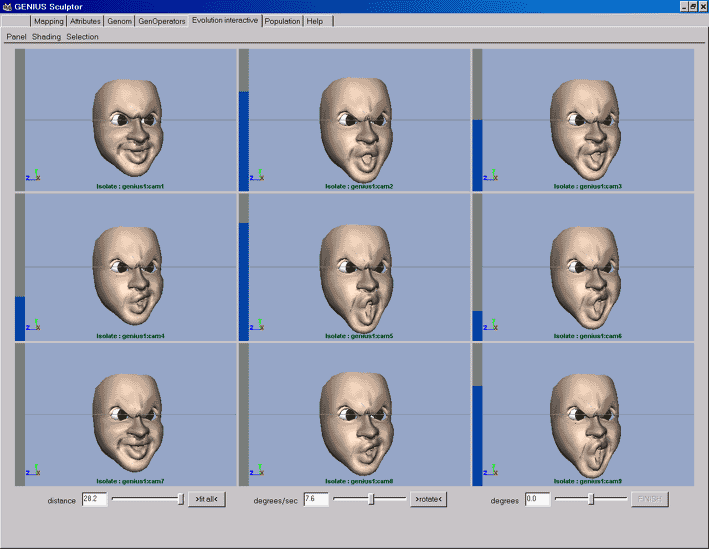Click the degrees slider handle
Screen dimensions: 709x549
coord(591,499)
